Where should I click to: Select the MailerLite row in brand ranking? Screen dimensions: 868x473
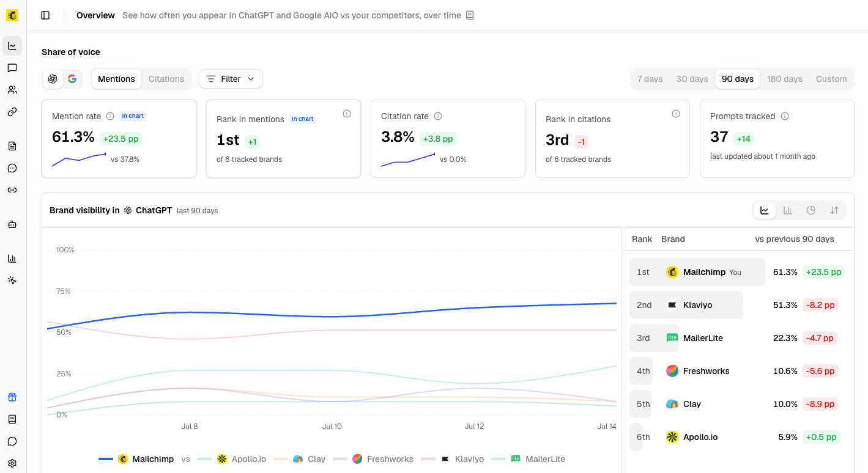[738, 338]
